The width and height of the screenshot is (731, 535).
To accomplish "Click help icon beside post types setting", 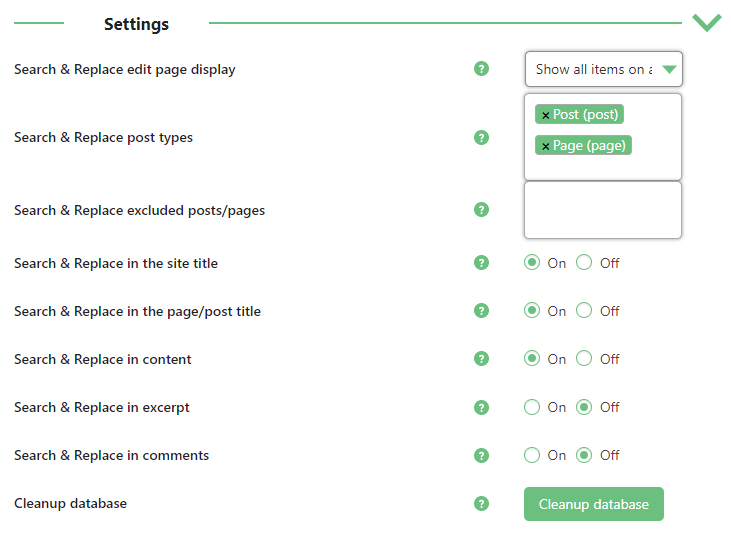I will tap(481, 137).
